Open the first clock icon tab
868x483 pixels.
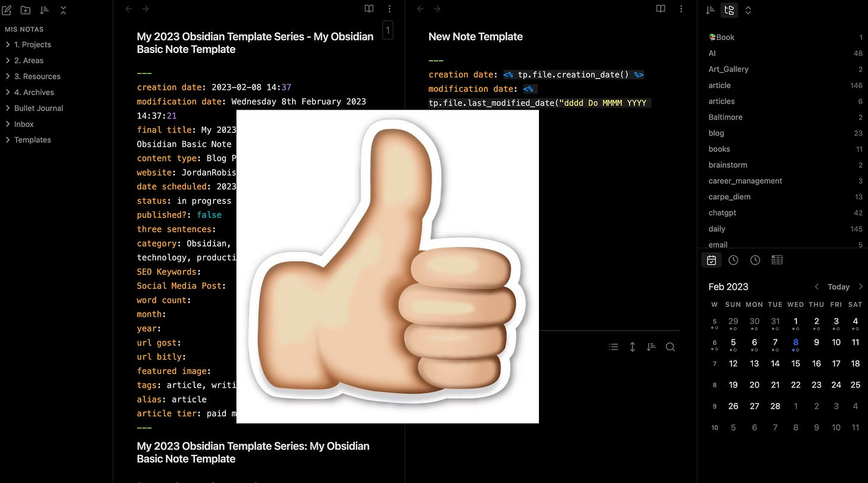[x=733, y=260]
